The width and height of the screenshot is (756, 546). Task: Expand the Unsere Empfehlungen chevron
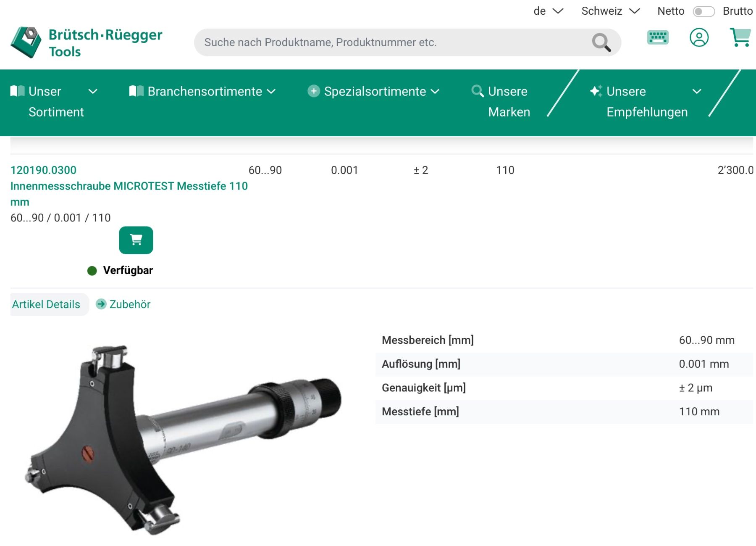click(x=697, y=91)
